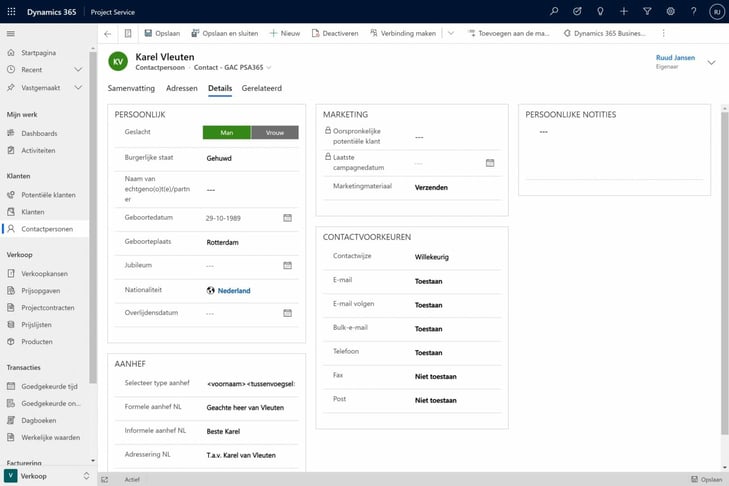729x486 pixels.
Task: Open calendar for Jubileum
Action: [x=287, y=265]
